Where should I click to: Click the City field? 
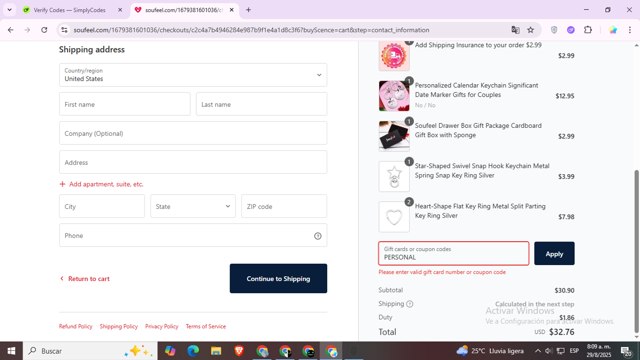[102, 206]
